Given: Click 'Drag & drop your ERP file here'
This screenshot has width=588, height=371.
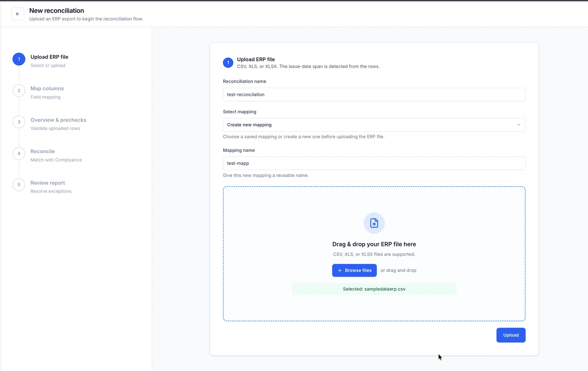Looking at the screenshot, I should [374, 244].
